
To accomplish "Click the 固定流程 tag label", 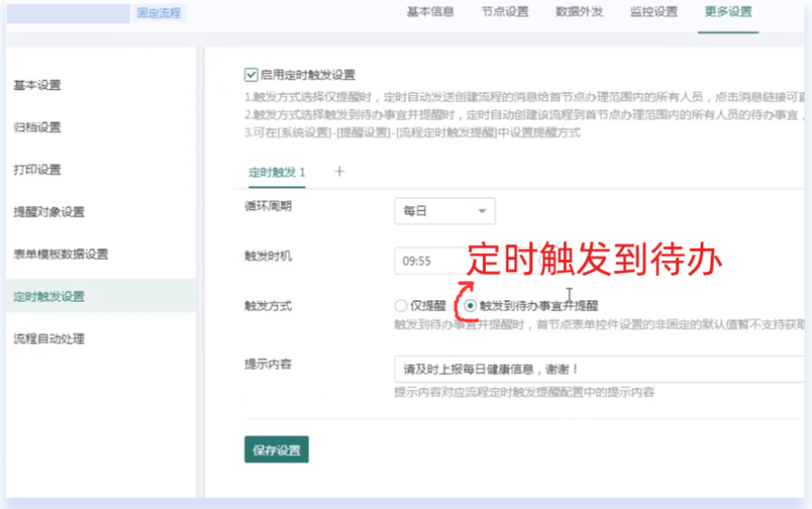I will [159, 13].
